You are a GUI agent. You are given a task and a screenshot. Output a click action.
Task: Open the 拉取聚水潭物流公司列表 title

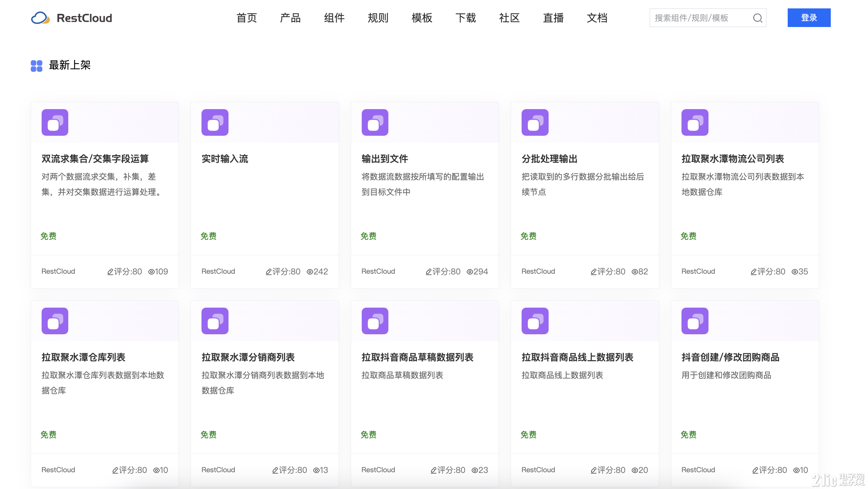[733, 159]
